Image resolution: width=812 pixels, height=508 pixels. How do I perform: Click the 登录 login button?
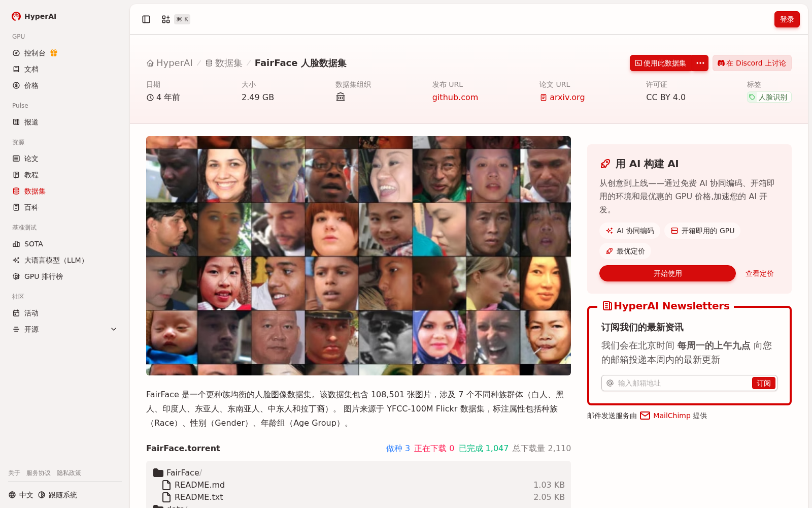tap(787, 19)
